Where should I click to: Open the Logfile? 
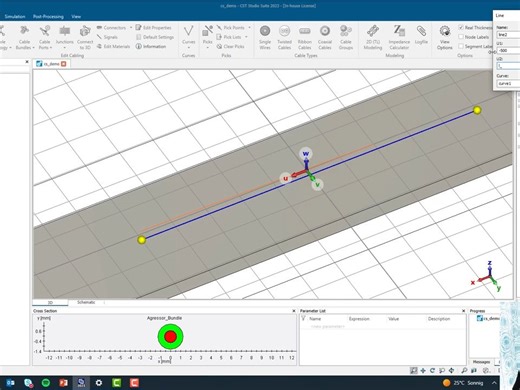(421, 35)
